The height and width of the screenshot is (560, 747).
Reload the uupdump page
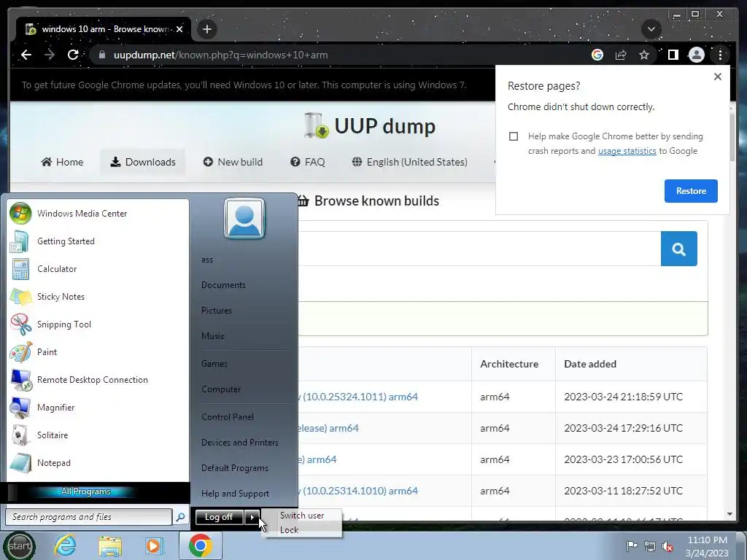coord(73,55)
